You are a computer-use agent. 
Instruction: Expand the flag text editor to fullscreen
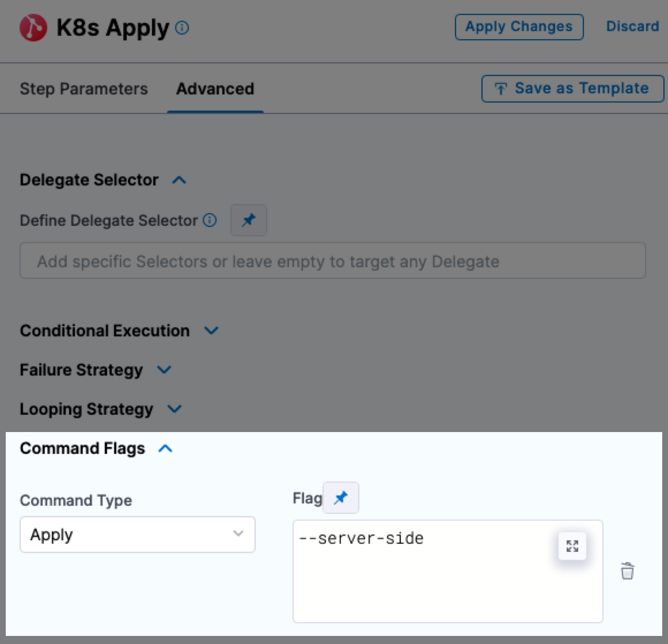[572, 546]
